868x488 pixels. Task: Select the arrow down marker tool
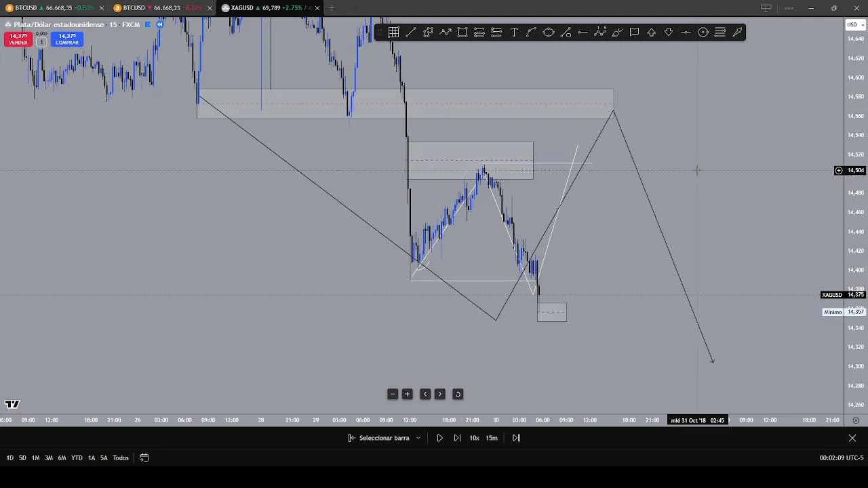coord(669,32)
